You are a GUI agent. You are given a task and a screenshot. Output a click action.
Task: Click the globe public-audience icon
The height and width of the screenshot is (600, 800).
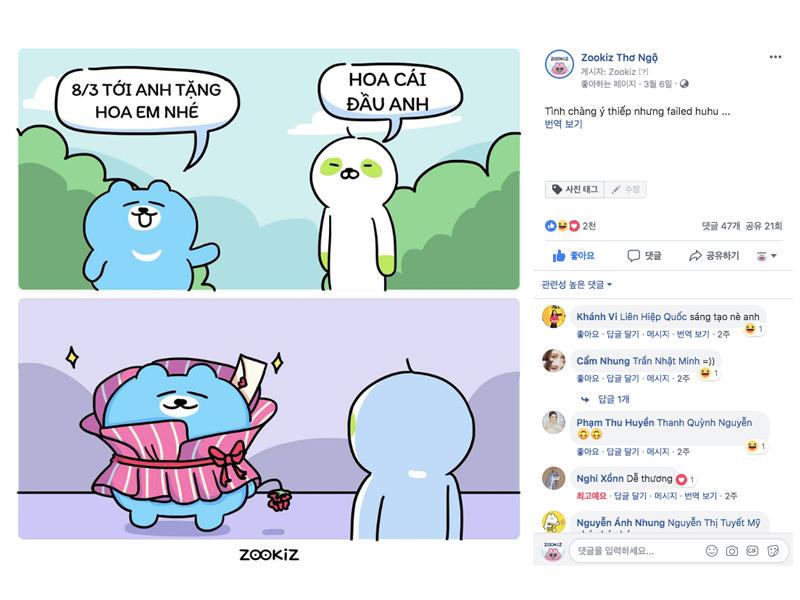pyautogui.click(x=684, y=84)
